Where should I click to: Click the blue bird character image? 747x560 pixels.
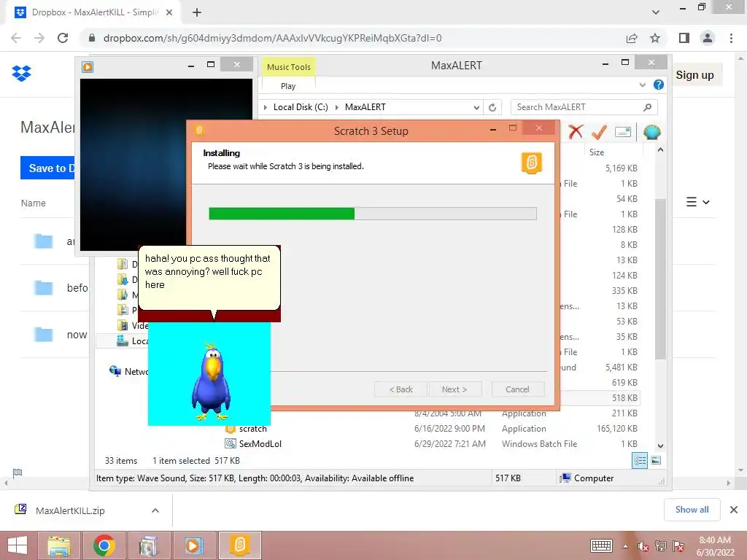click(x=212, y=381)
